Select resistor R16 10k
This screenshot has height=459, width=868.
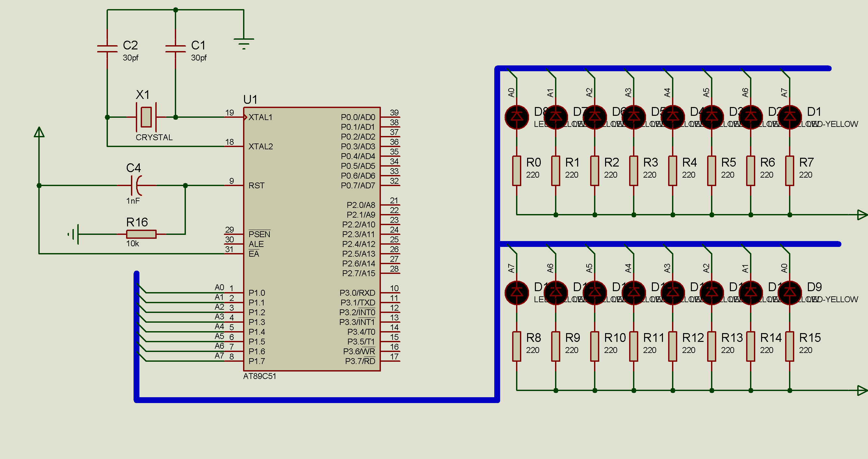point(141,234)
